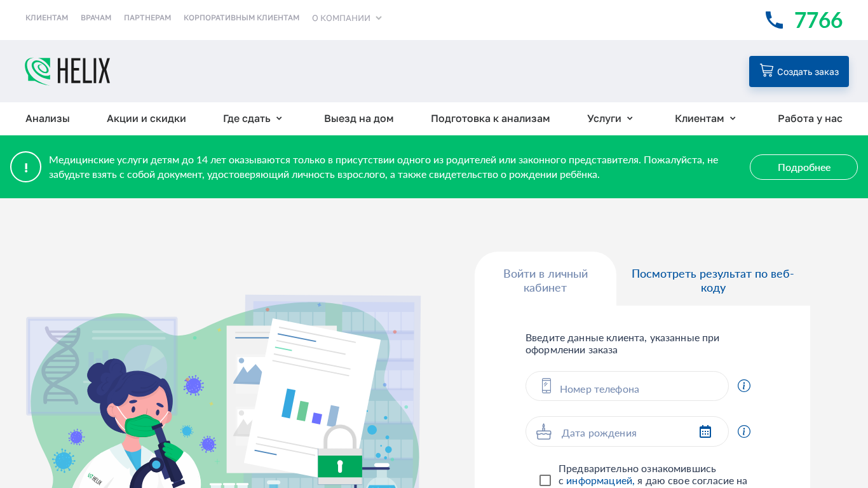Click the 'Введите данные клиента' instruction text
The image size is (868, 488).
(623, 344)
